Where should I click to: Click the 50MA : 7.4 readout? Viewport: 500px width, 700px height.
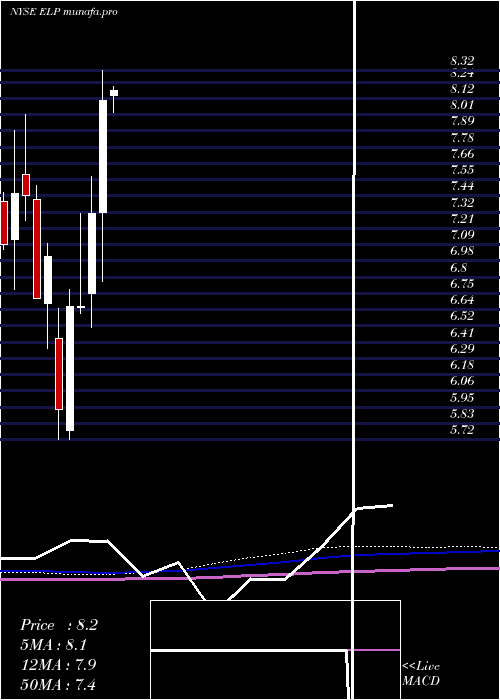tap(59, 684)
